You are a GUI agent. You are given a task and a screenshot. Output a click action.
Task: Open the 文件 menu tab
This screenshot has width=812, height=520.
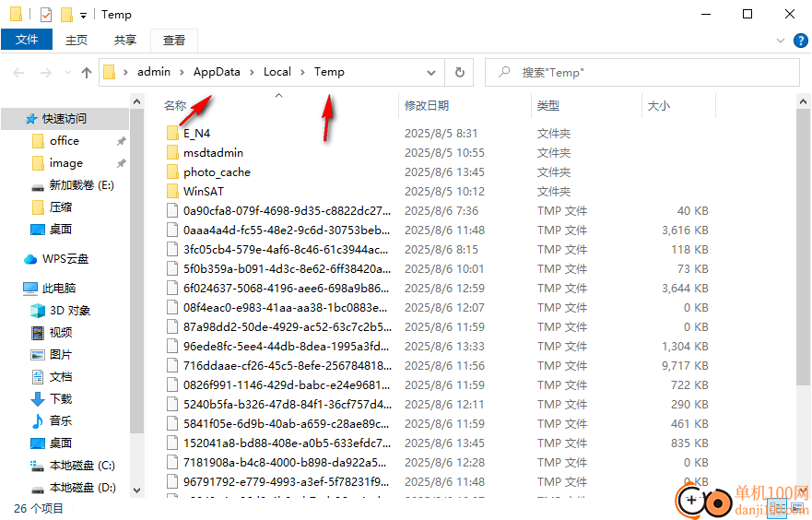point(27,40)
